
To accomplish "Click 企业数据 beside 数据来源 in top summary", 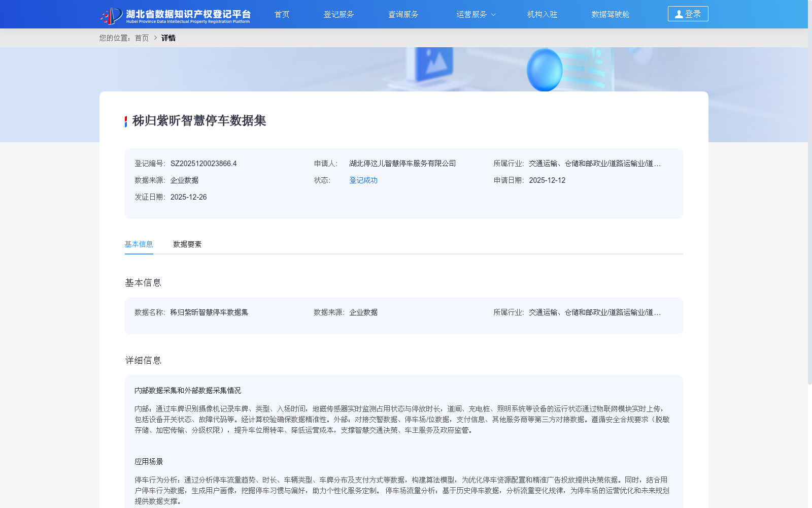I will pyautogui.click(x=184, y=180).
